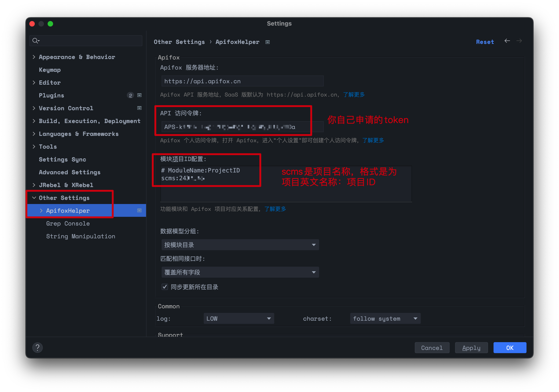The height and width of the screenshot is (392, 559).
Task: Click the Apifox server address field
Action: (x=242, y=81)
